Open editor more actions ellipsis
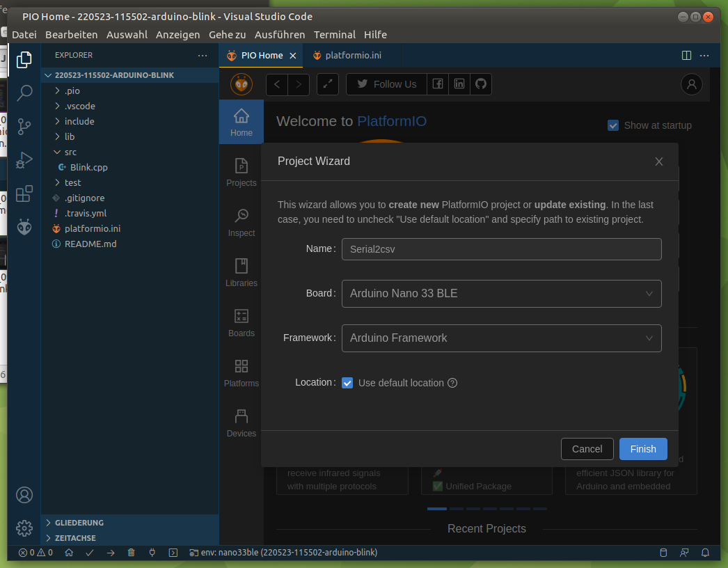Screen dimensions: 728x568 pos(704,55)
